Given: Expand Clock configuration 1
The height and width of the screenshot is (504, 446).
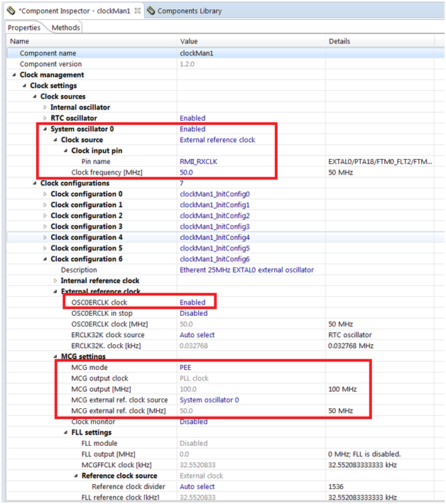Looking at the screenshot, I should [45, 205].
